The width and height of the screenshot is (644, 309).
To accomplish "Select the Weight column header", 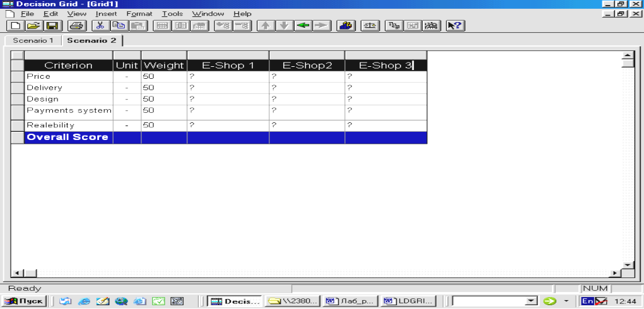I will pyautogui.click(x=164, y=66).
